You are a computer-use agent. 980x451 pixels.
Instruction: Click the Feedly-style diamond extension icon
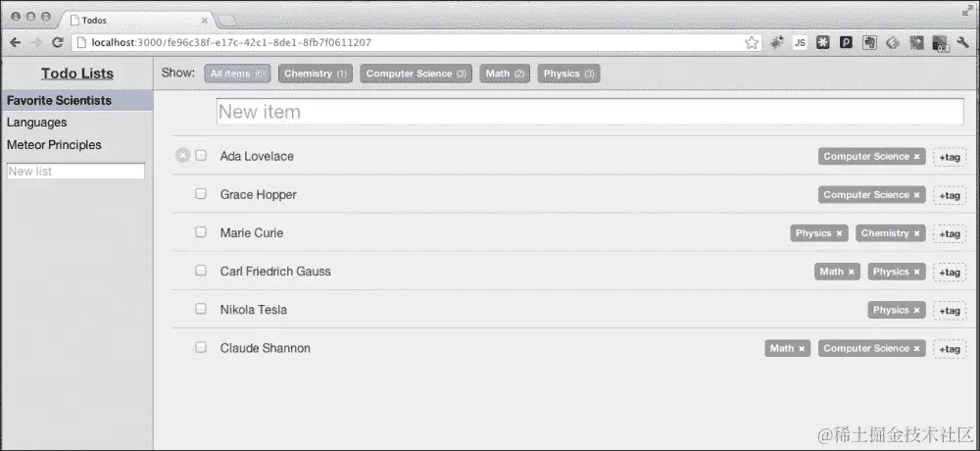893,42
